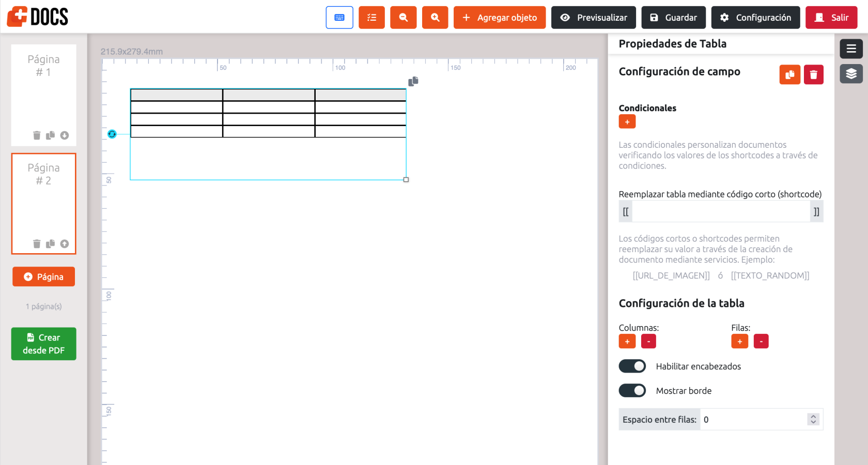Move Página # 1 down with arrow icon

64,135
